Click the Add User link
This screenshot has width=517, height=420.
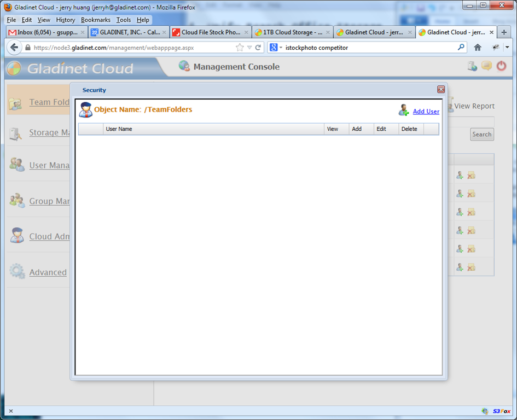tap(426, 112)
